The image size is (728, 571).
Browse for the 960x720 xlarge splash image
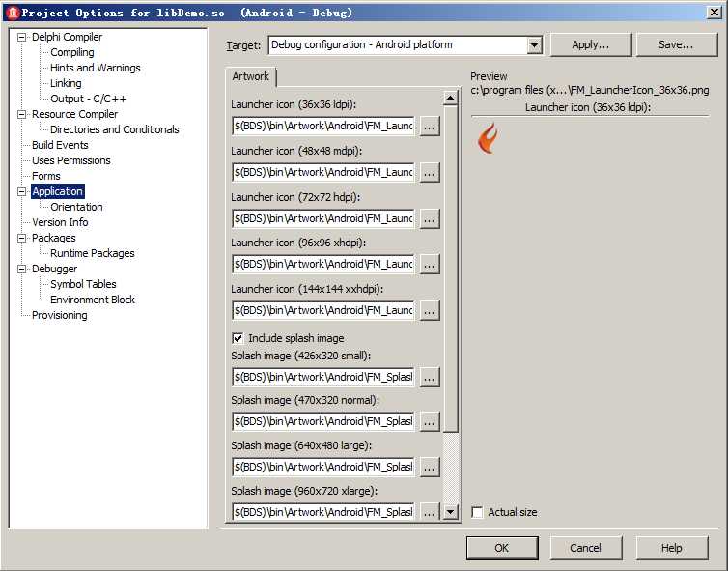click(x=430, y=512)
